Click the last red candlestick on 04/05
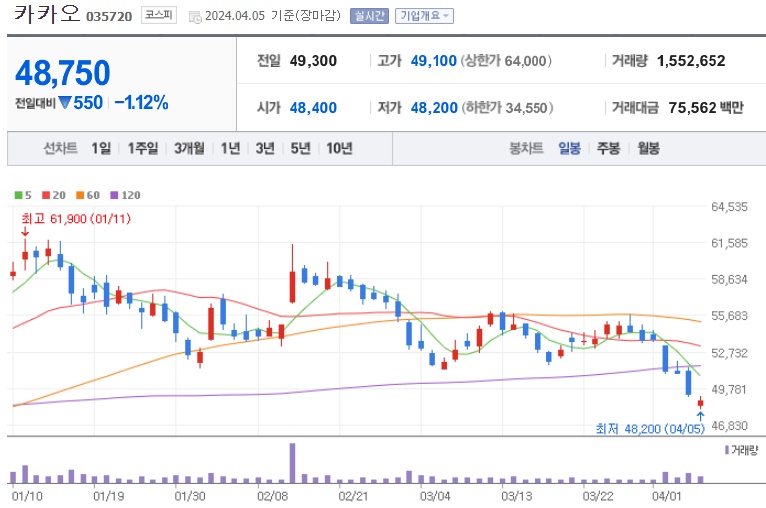 point(701,402)
